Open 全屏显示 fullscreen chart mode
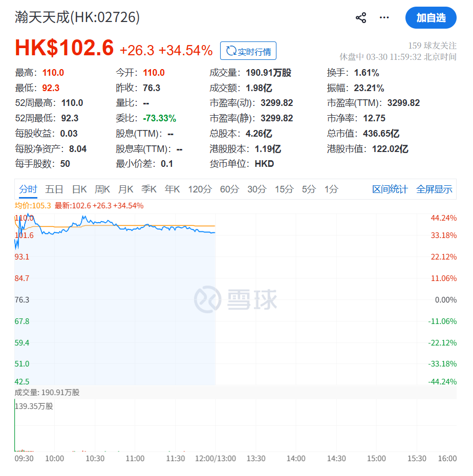This screenshot has height=476, width=473. coord(435,189)
